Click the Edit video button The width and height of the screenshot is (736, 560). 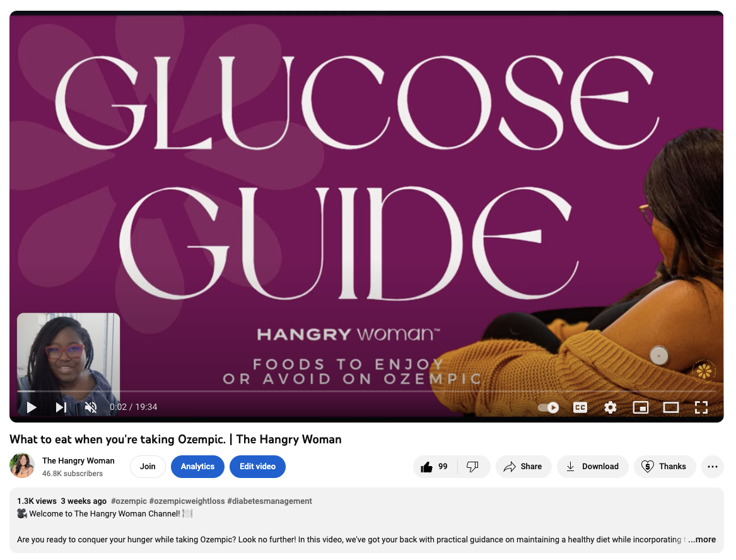pyautogui.click(x=257, y=467)
